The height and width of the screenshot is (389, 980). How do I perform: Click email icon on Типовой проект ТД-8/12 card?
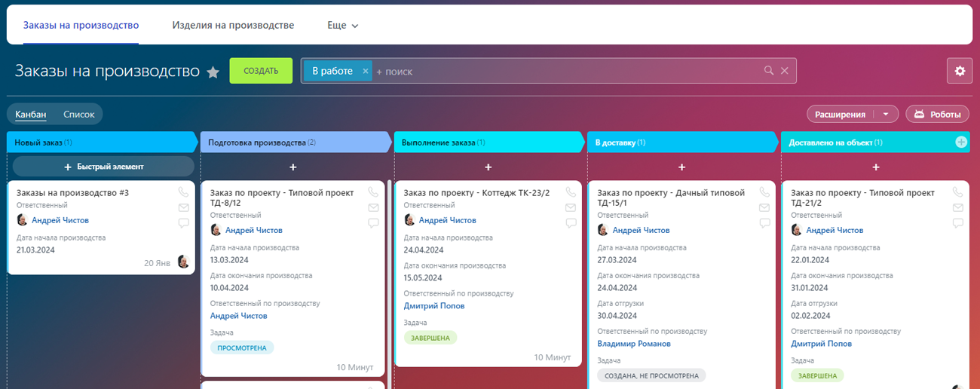click(x=373, y=208)
